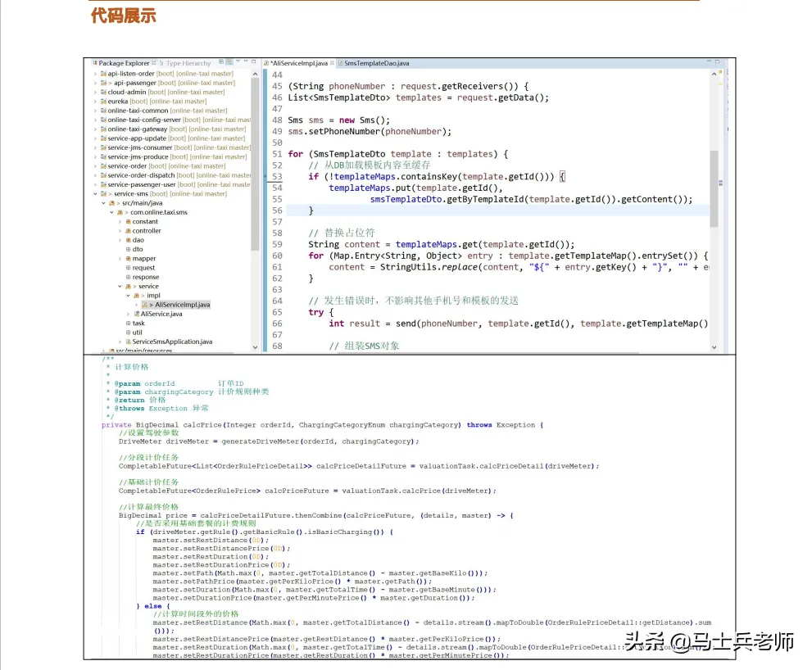The image size is (812, 670).
Task: Expand the api-listen-order project
Action: (x=95, y=74)
